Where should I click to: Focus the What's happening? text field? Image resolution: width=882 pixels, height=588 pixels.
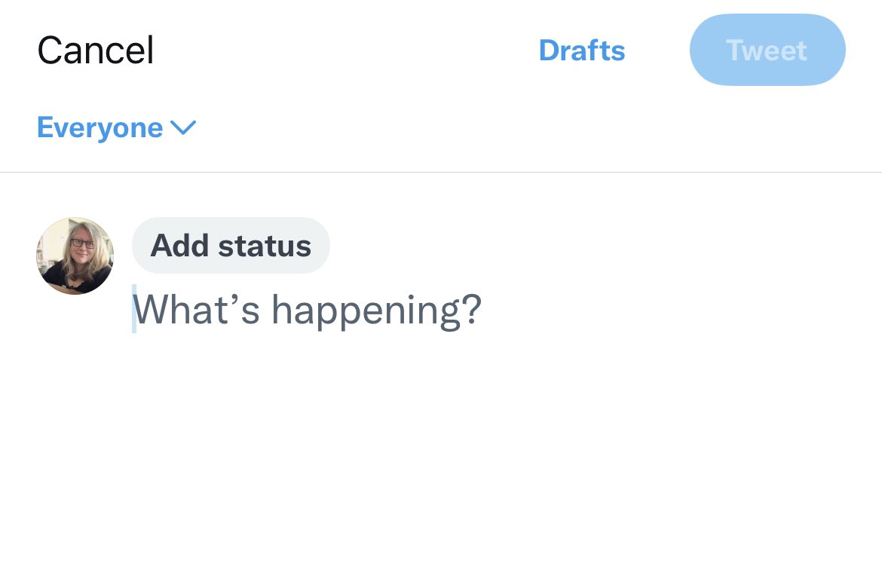308,310
